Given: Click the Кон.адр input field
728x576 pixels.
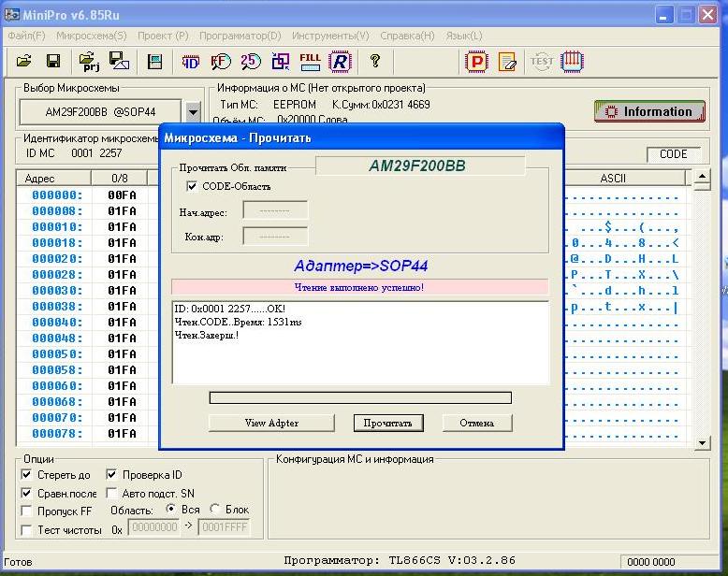Looking at the screenshot, I should 275,236.
